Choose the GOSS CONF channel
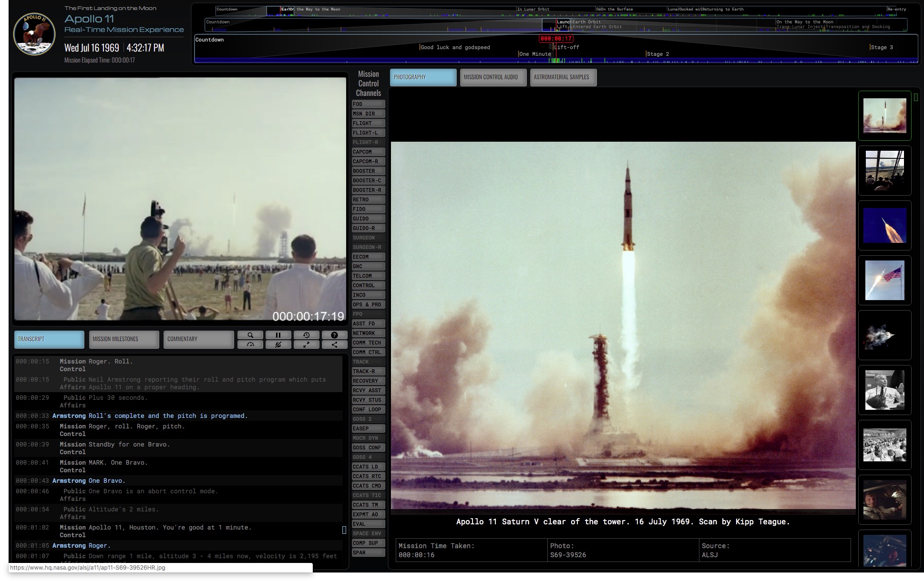The height and width of the screenshot is (583, 924). (x=368, y=448)
